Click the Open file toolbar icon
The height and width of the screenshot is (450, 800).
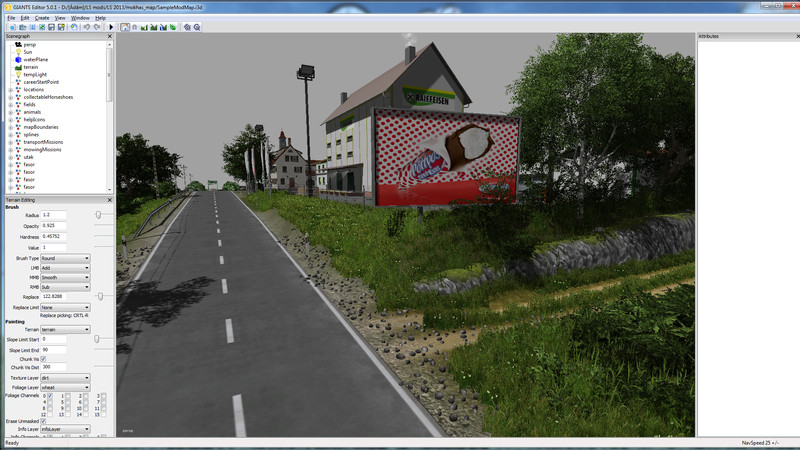[22, 27]
